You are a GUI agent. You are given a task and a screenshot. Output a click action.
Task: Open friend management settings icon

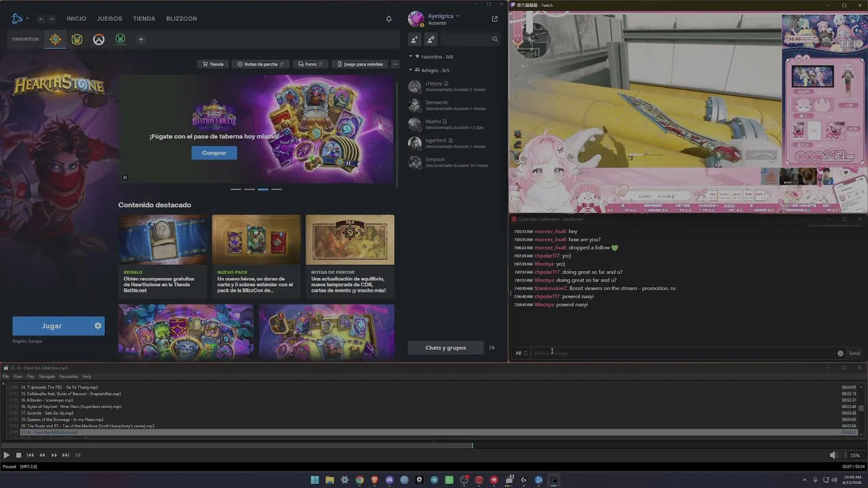[431, 39]
